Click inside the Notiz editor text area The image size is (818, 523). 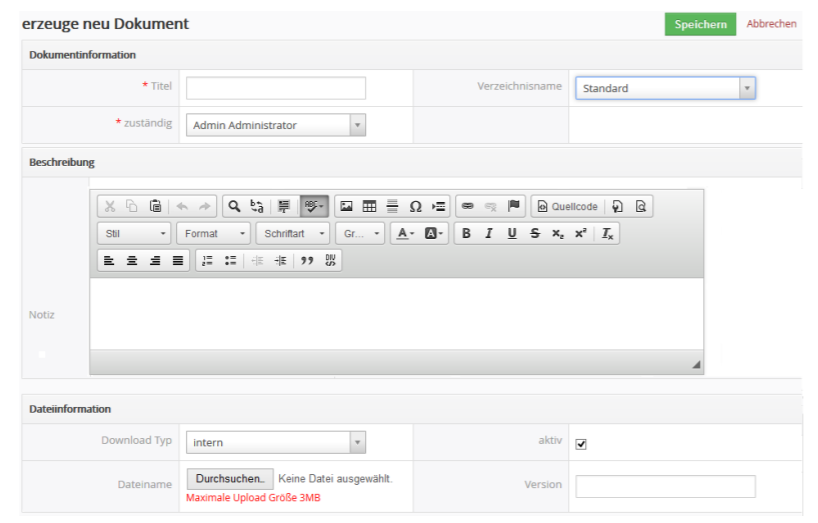(x=396, y=314)
